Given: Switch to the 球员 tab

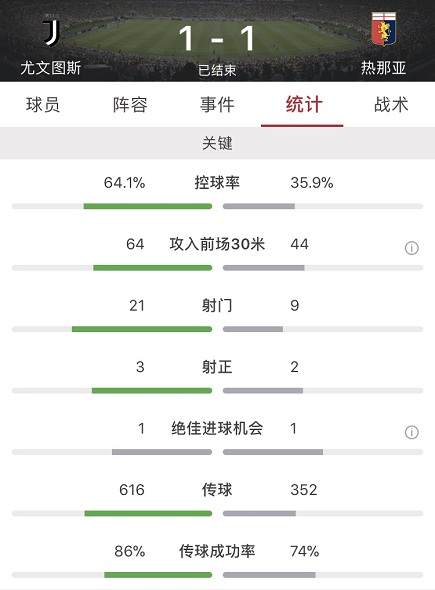Looking at the screenshot, I should coord(43,105).
